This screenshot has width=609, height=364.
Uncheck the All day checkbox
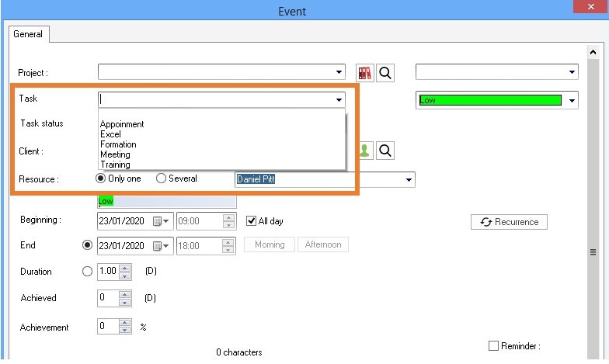(251, 221)
